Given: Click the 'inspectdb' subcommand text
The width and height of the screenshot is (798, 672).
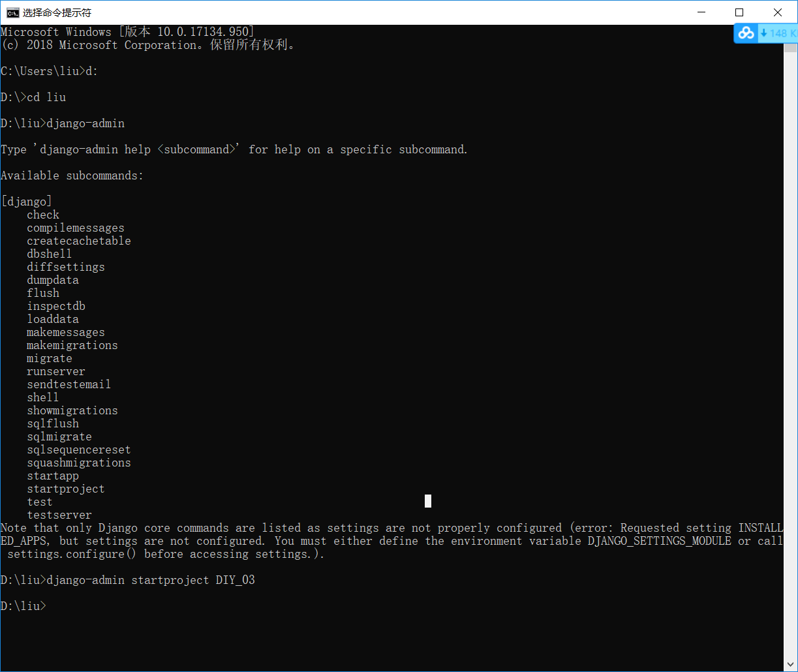Looking at the screenshot, I should point(56,306).
